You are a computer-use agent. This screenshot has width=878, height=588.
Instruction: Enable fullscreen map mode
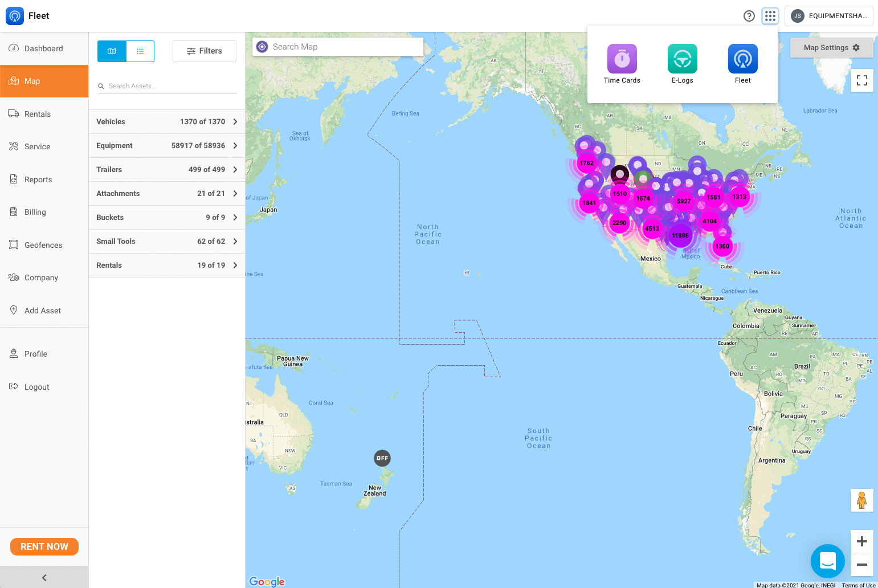point(862,80)
